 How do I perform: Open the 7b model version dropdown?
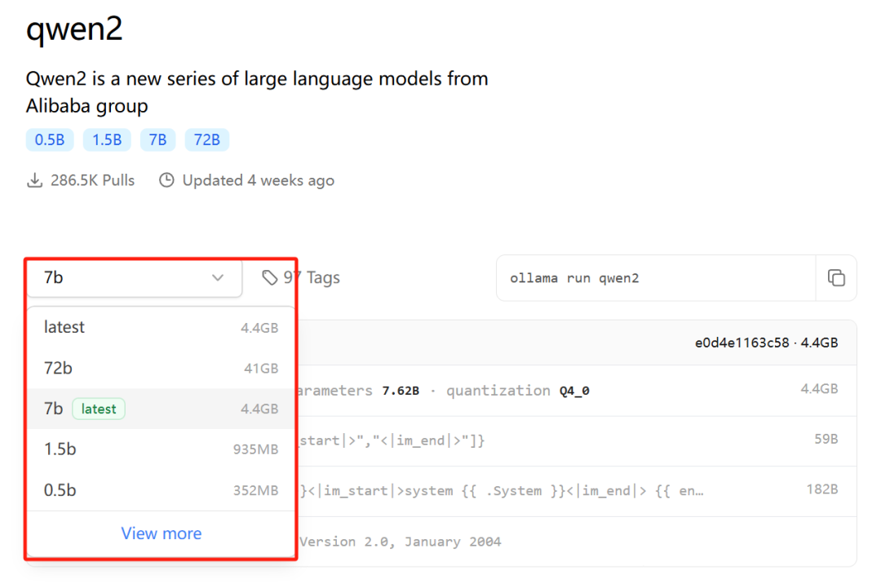(x=135, y=278)
